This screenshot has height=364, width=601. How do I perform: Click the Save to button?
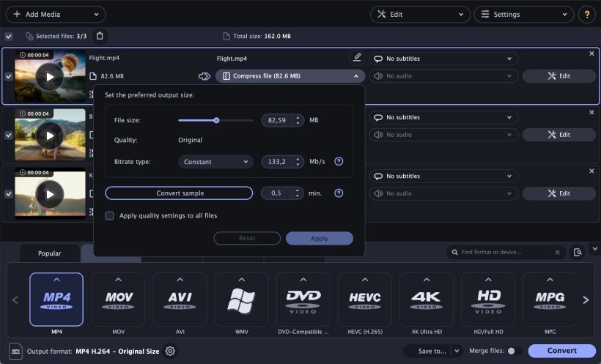coord(432,351)
